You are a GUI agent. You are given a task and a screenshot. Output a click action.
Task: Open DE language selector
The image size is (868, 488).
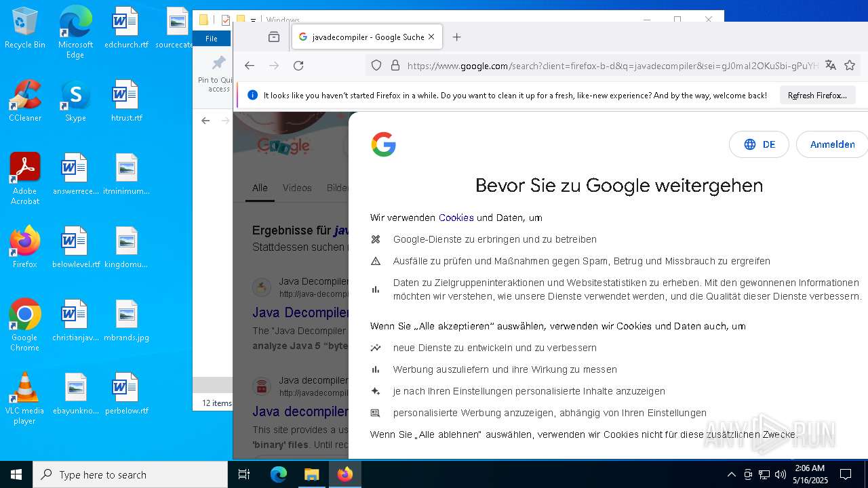click(759, 144)
